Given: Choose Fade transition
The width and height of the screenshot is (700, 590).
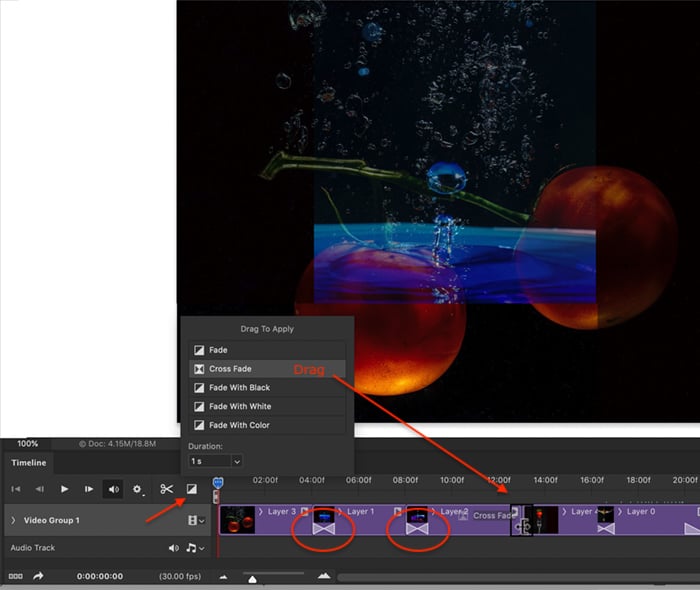Looking at the screenshot, I should [267, 350].
